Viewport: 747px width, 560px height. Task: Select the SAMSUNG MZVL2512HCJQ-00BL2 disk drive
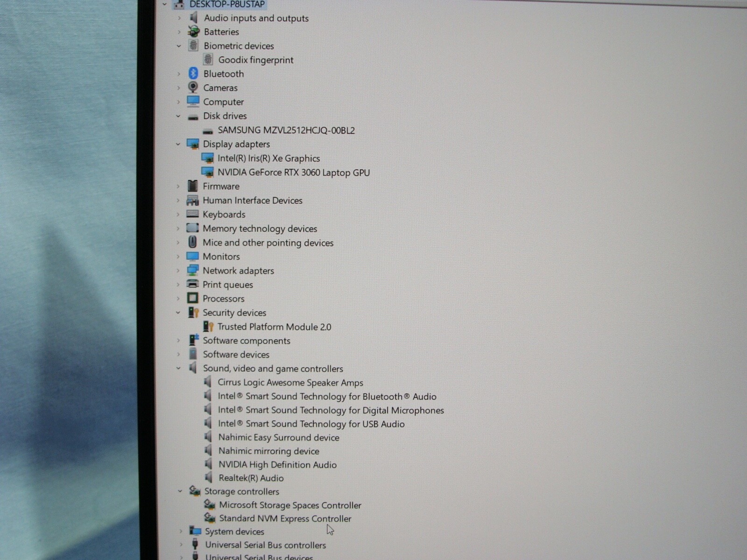[286, 130]
